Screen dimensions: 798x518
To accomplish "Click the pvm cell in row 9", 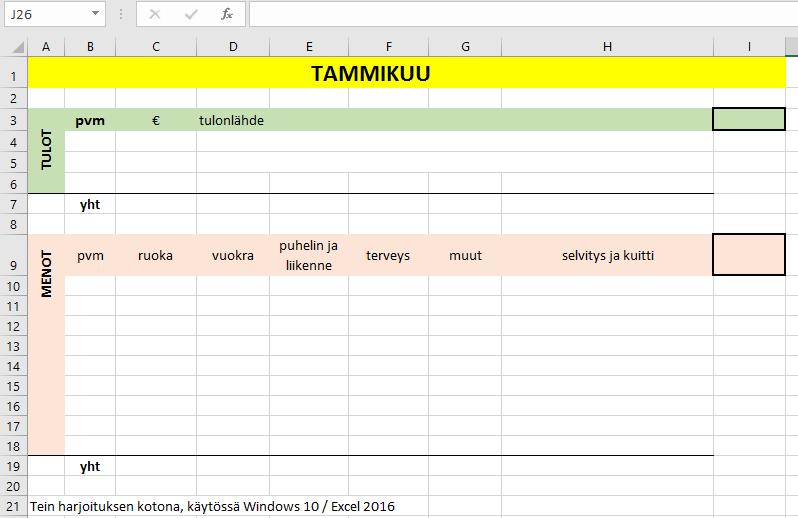I will 90,255.
